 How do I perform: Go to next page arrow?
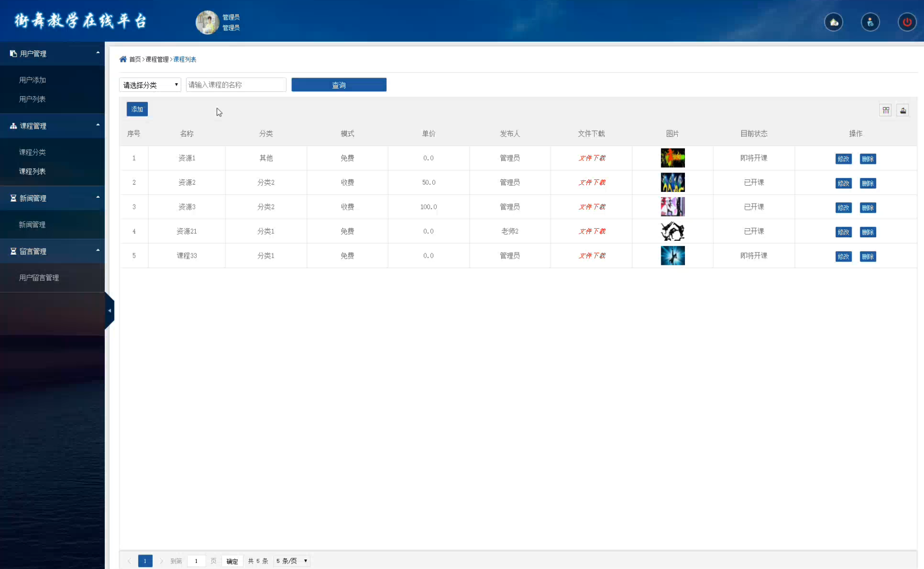(x=161, y=561)
